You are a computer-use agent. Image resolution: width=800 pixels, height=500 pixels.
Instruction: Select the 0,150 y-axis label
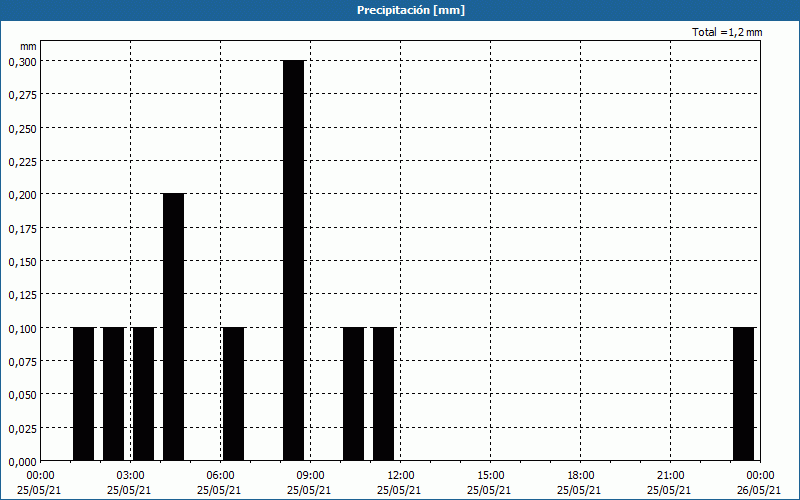coord(22,261)
